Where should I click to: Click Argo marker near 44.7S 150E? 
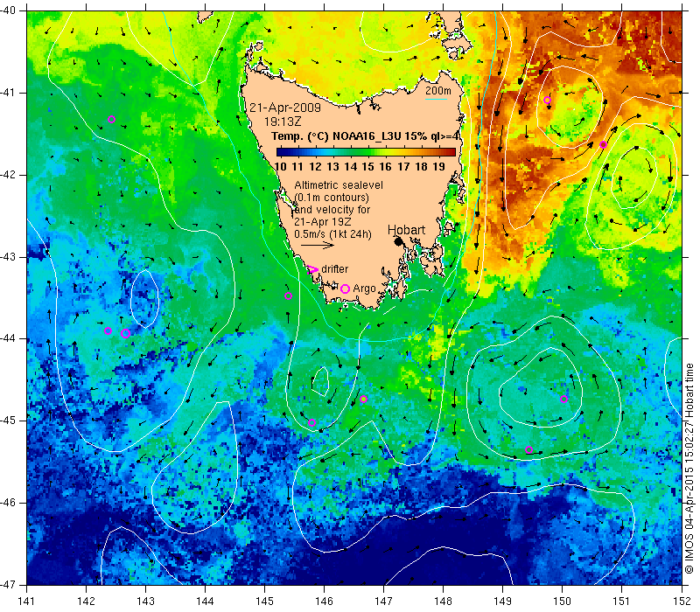coord(563,399)
